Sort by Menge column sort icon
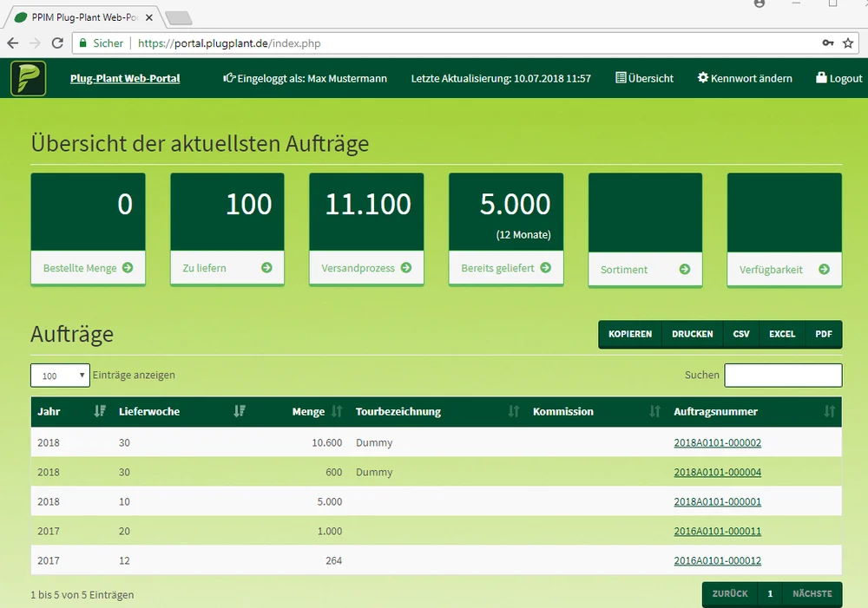 click(337, 411)
